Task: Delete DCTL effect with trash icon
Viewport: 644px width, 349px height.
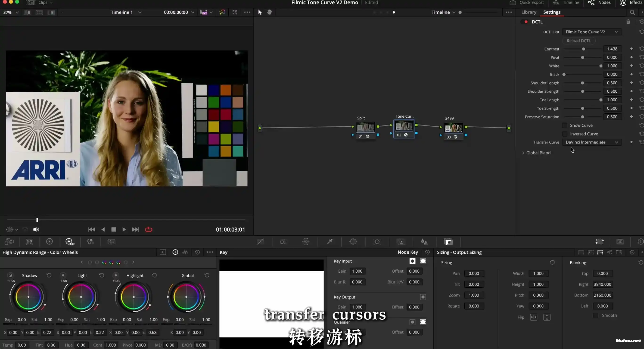Action: pos(628,22)
